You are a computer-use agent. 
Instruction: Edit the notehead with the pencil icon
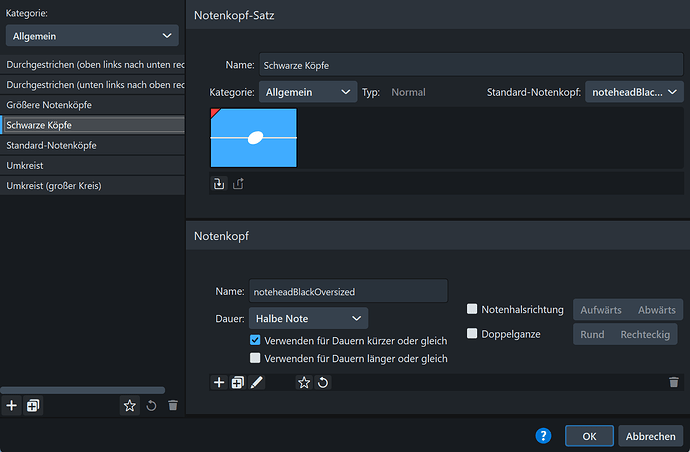coord(257,382)
